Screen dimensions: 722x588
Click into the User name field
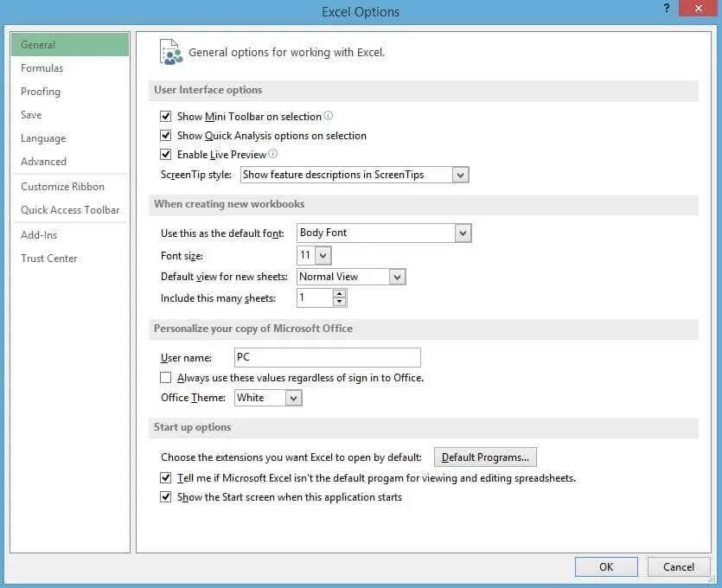click(328, 357)
